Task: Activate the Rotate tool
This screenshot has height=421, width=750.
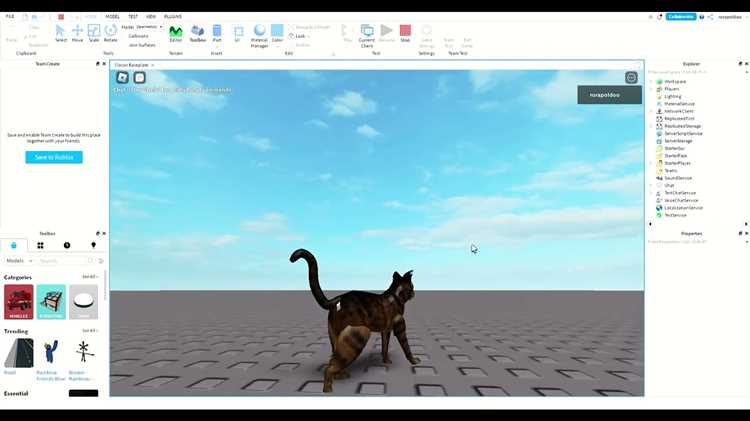Action: [110, 33]
